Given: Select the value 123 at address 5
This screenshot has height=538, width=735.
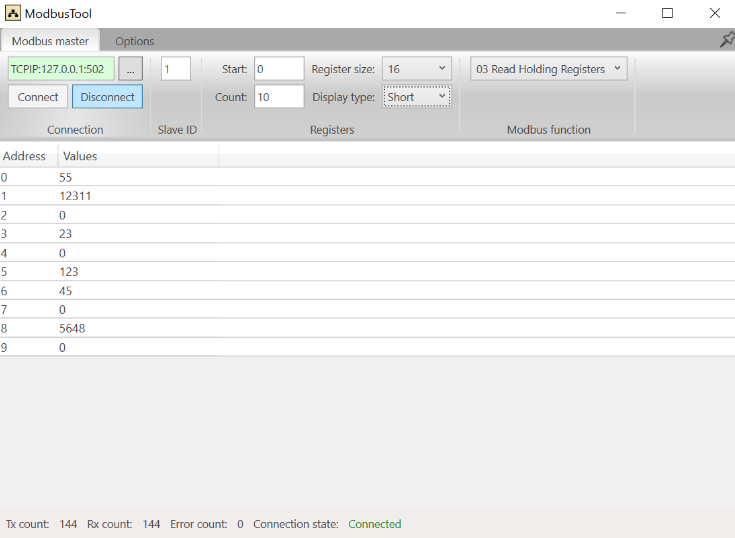Looking at the screenshot, I should (x=69, y=272).
